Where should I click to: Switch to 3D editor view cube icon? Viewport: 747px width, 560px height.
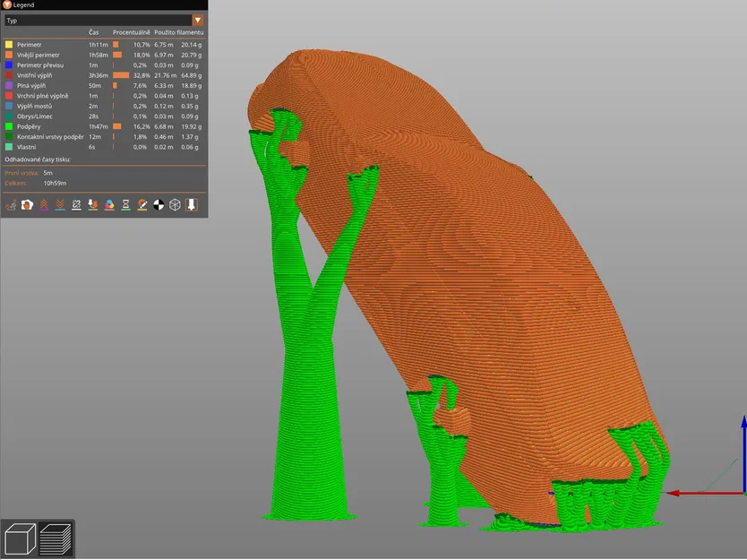click(x=20, y=538)
